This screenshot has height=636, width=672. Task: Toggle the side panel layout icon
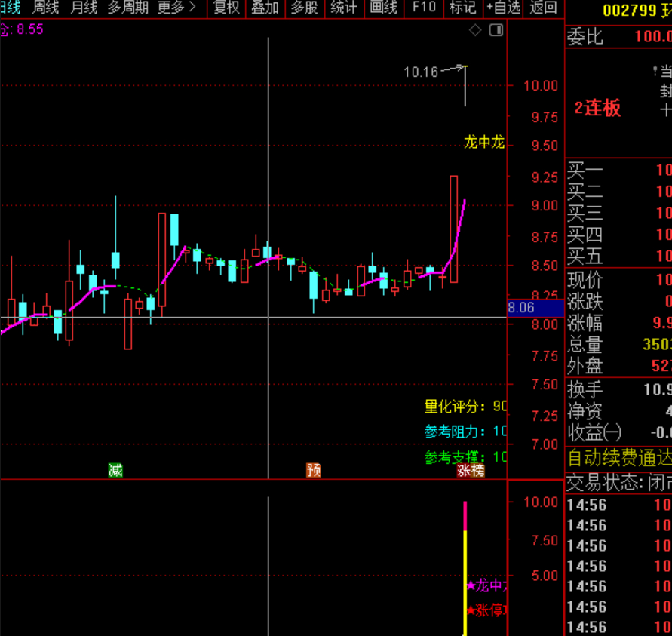coord(496,30)
